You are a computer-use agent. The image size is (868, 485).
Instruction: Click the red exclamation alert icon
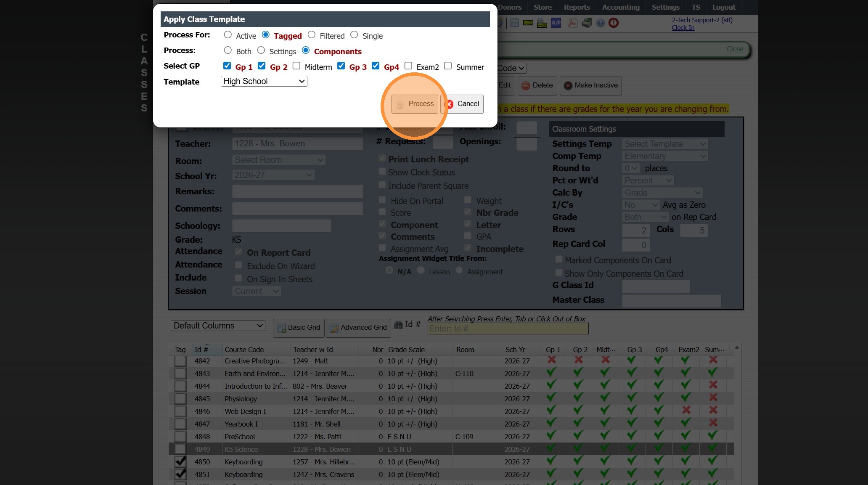pyautogui.click(x=614, y=23)
